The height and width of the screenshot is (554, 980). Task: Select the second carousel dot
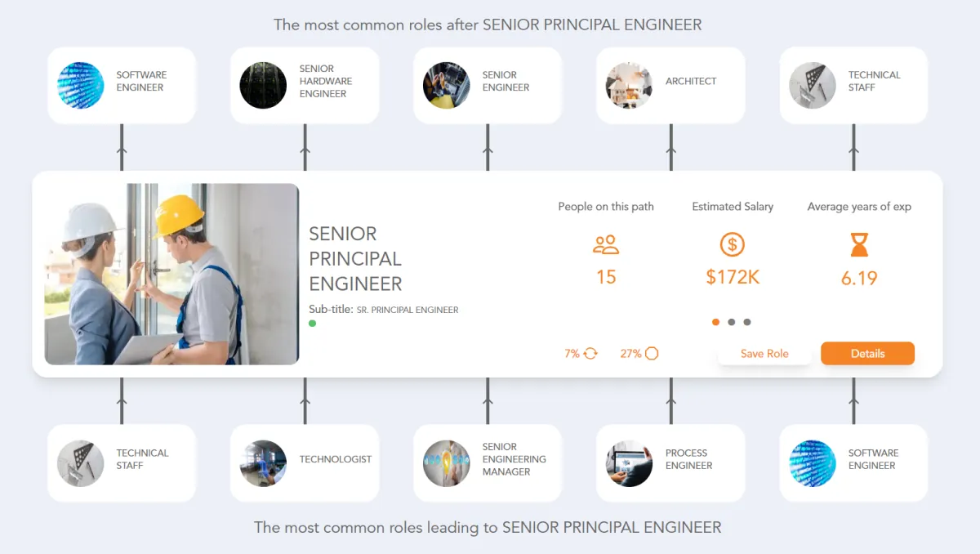point(732,322)
